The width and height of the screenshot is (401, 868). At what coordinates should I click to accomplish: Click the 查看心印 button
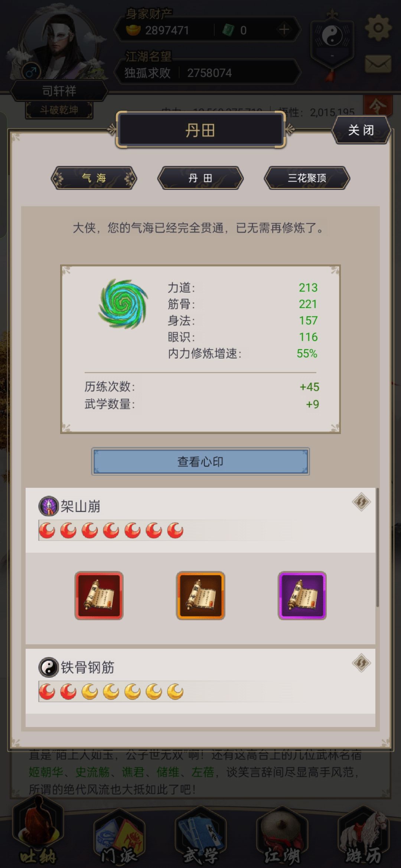tap(200, 461)
